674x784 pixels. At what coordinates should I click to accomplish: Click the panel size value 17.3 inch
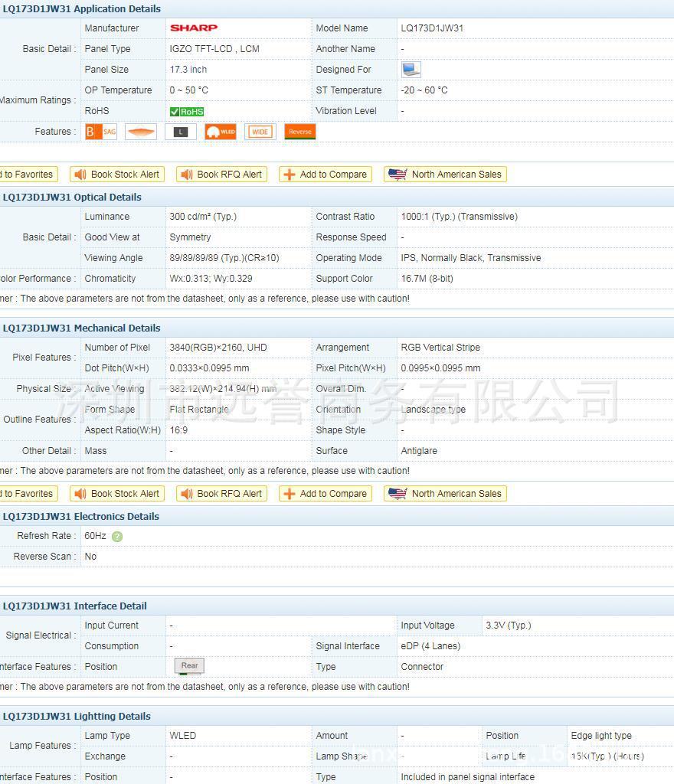188,70
